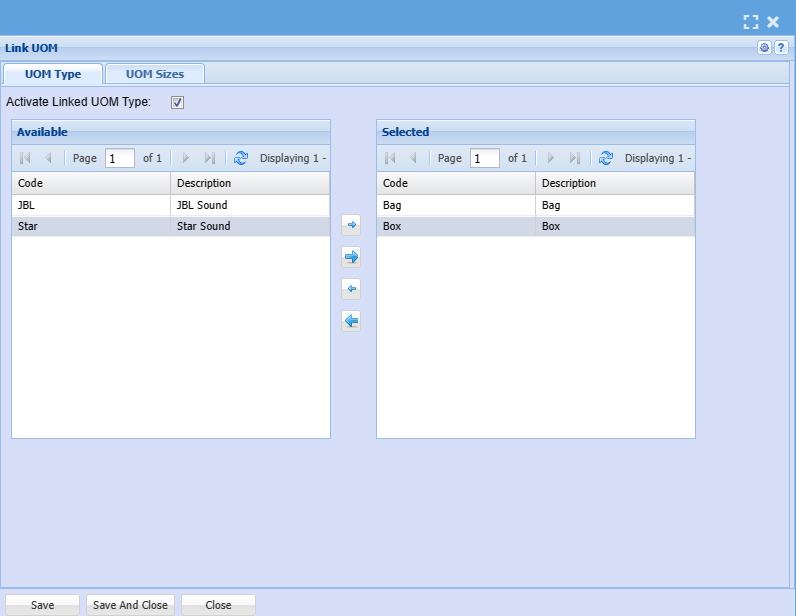Click the page number field in Available
Viewport: 796px width, 616px height.
click(119, 158)
